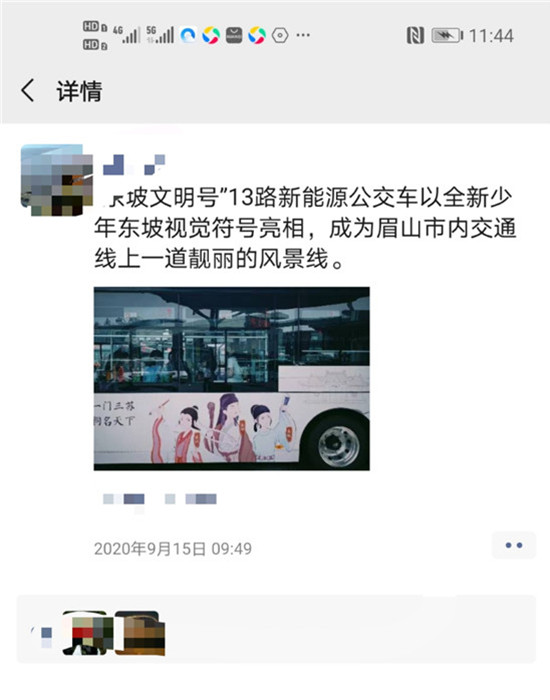Expand the three-dot notification overflow

[x=303, y=35]
